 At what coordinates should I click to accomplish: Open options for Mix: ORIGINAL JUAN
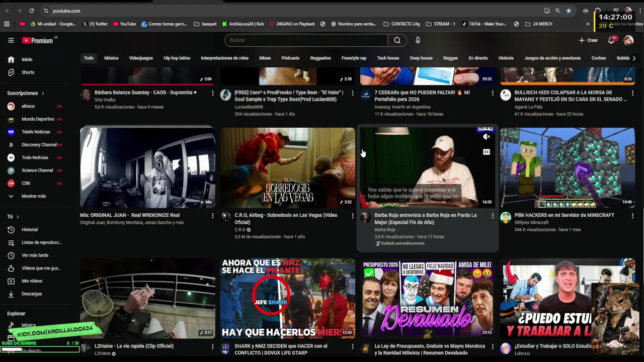click(212, 216)
